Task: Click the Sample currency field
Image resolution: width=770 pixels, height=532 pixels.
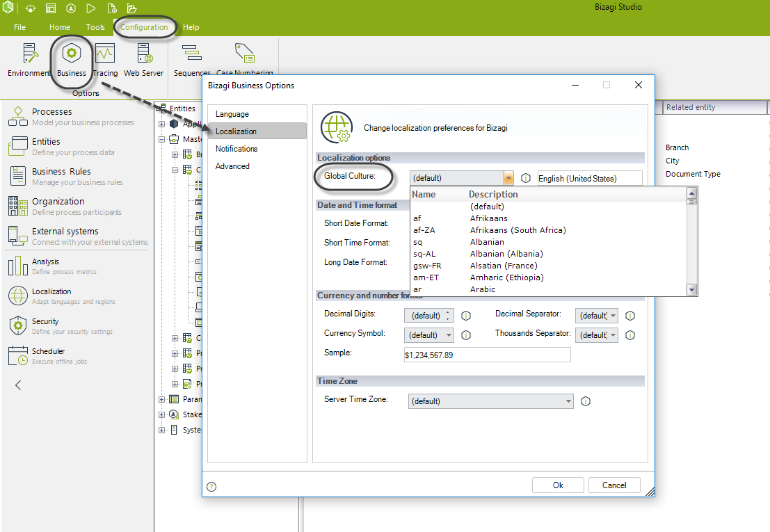Action: coord(487,355)
